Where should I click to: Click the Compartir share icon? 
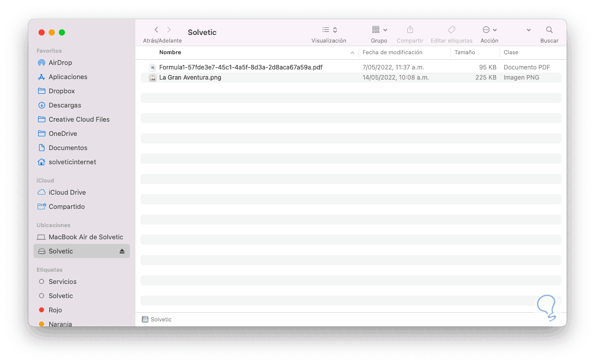410,29
